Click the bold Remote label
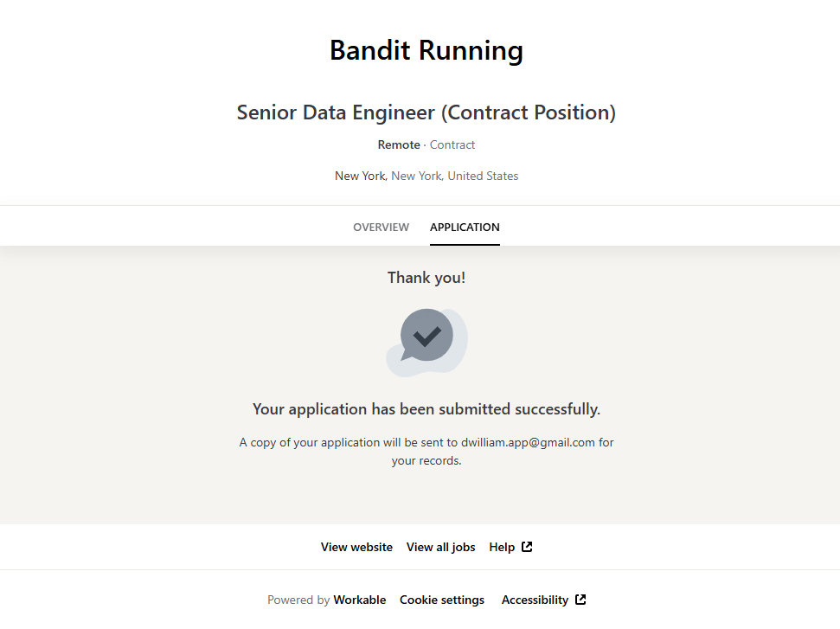Image resolution: width=840 pixels, height=629 pixels. [399, 145]
